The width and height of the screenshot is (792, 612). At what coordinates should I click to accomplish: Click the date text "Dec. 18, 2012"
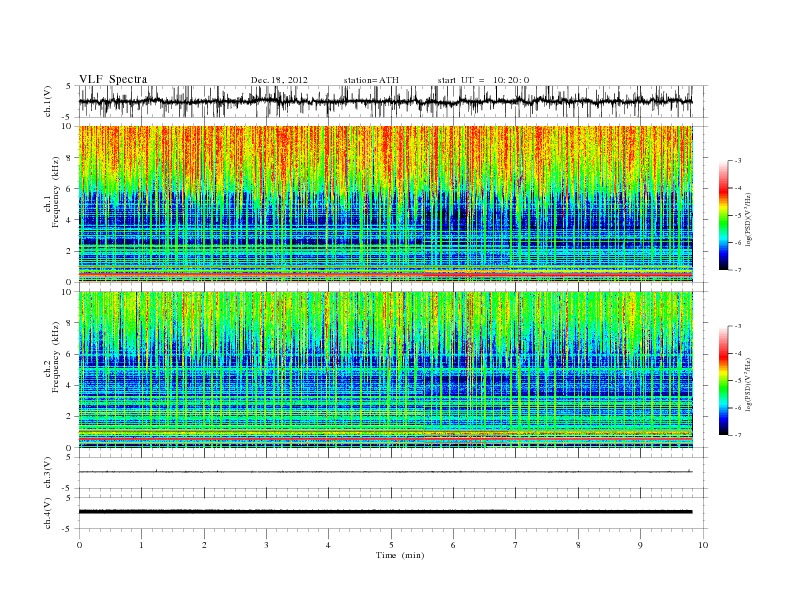(279, 80)
